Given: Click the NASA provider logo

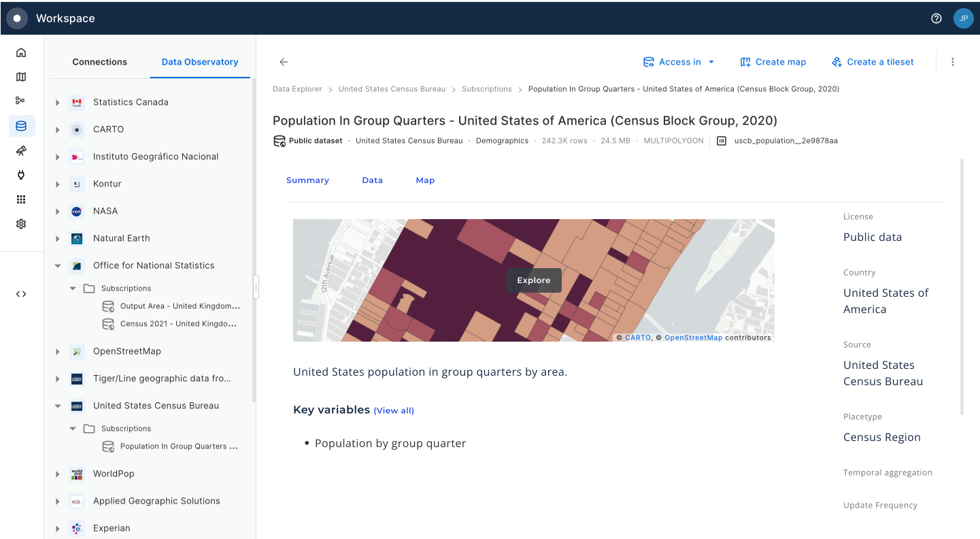Looking at the screenshot, I should [77, 211].
